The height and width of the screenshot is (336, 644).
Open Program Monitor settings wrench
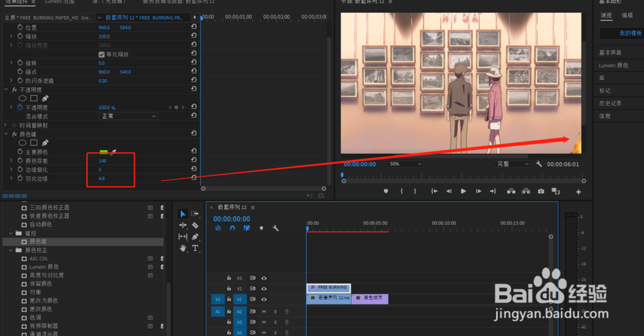coord(539,164)
